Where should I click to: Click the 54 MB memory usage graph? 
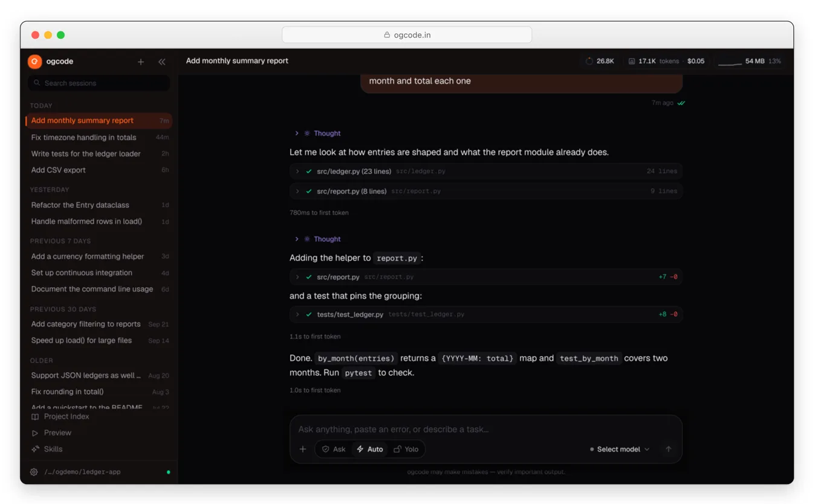pyautogui.click(x=749, y=61)
